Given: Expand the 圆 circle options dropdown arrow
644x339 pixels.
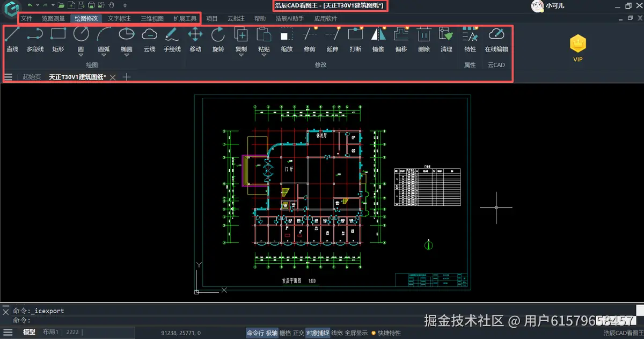Looking at the screenshot, I should pos(81,55).
